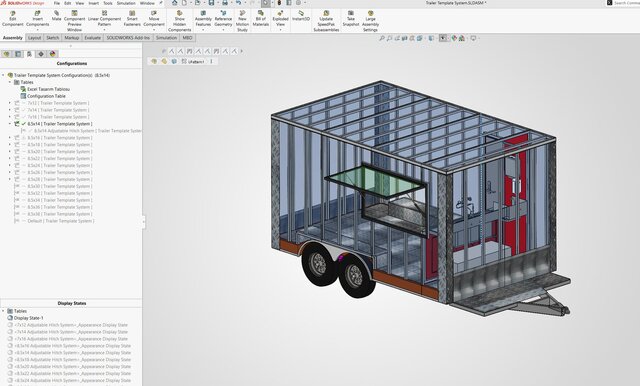The width and height of the screenshot is (640, 386).
Task: Open the Tools menu
Action: click(108, 3)
